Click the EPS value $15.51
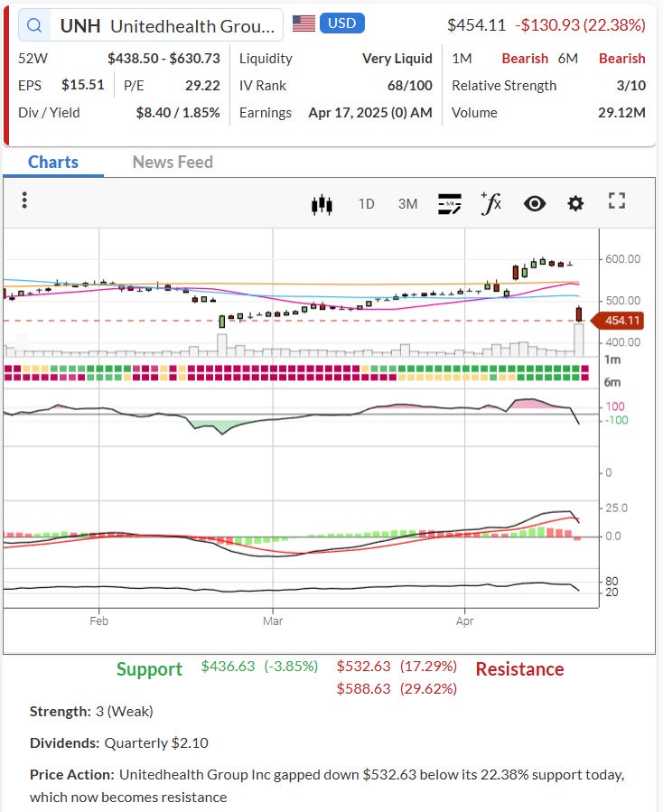Image resolution: width=663 pixels, height=812 pixels. tap(83, 85)
